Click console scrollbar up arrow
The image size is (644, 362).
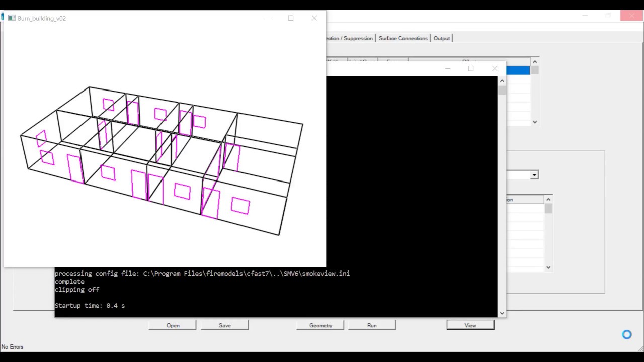(x=502, y=81)
